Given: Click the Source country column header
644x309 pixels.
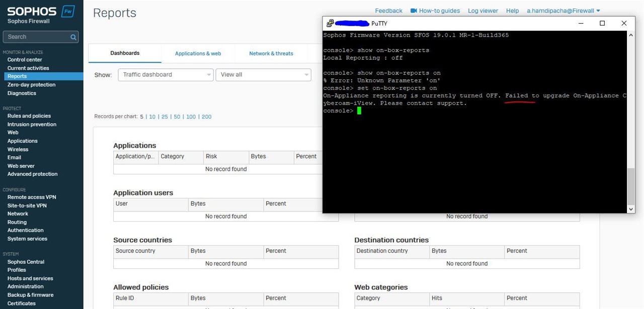Looking at the screenshot, I should click(151, 251).
